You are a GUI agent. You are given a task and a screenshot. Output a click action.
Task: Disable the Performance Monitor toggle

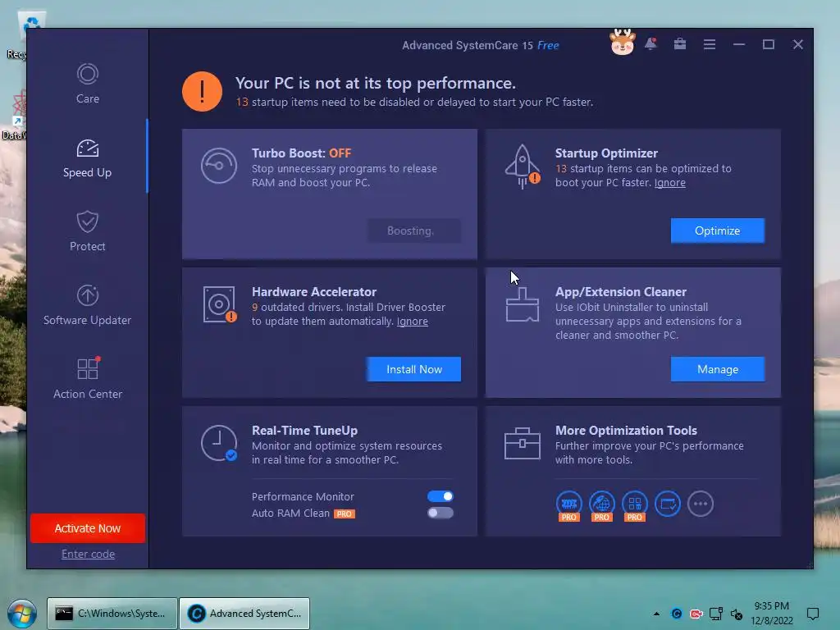click(x=441, y=496)
